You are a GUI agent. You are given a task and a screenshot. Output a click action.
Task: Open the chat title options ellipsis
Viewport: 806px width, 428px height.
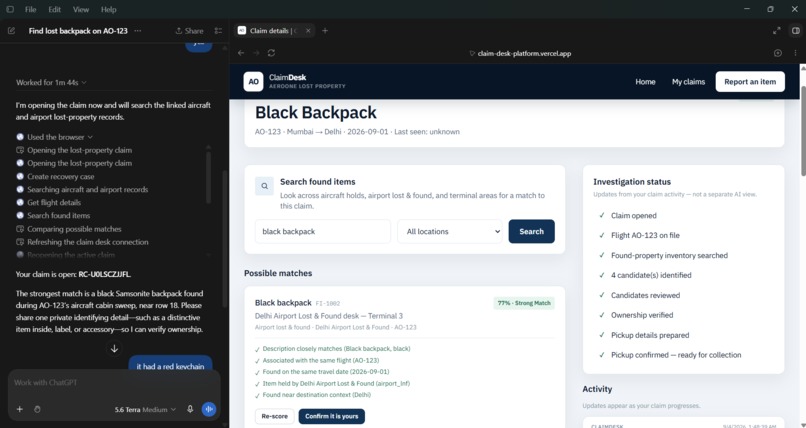(138, 31)
